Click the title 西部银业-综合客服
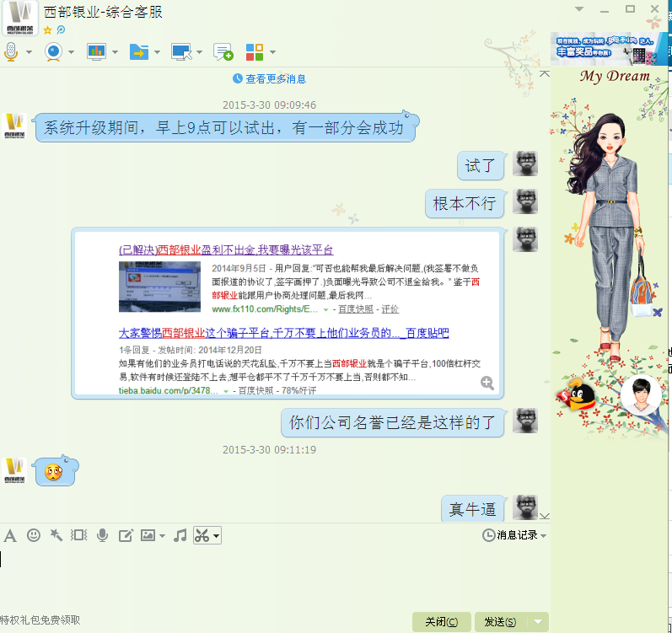Image resolution: width=672 pixels, height=633 pixels. tap(103, 12)
